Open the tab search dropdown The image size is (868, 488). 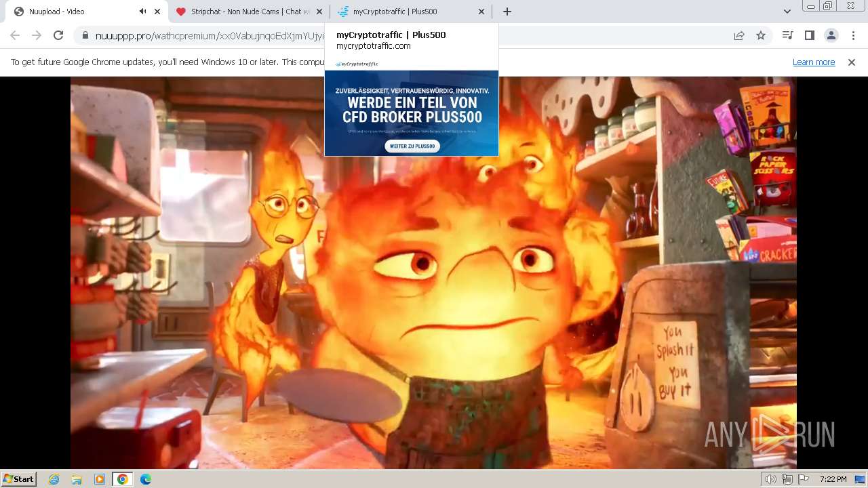tap(787, 12)
